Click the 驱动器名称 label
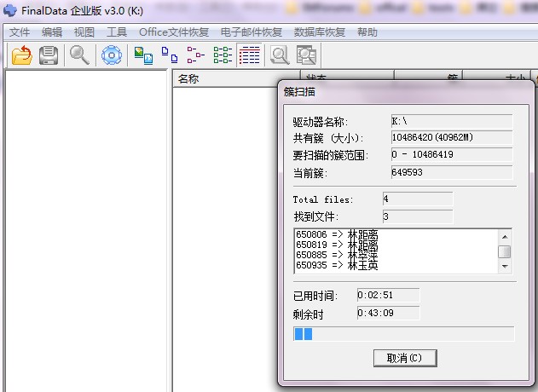This screenshot has width=538, height=392. point(320,122)
